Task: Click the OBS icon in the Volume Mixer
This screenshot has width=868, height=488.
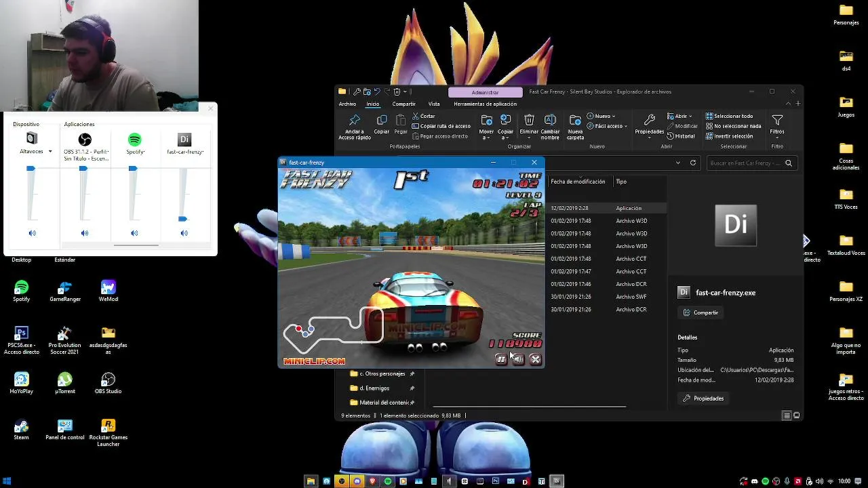Action: pos(84,140)
